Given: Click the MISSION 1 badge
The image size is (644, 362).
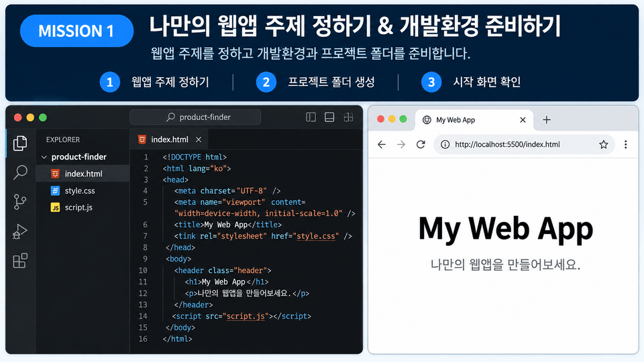Looking at the screenshot, I should click(76, 31).
